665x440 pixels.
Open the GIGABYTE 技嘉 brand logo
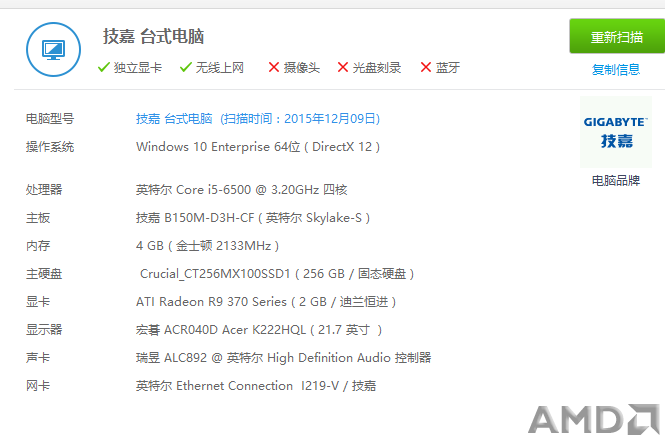click(616, 132)
